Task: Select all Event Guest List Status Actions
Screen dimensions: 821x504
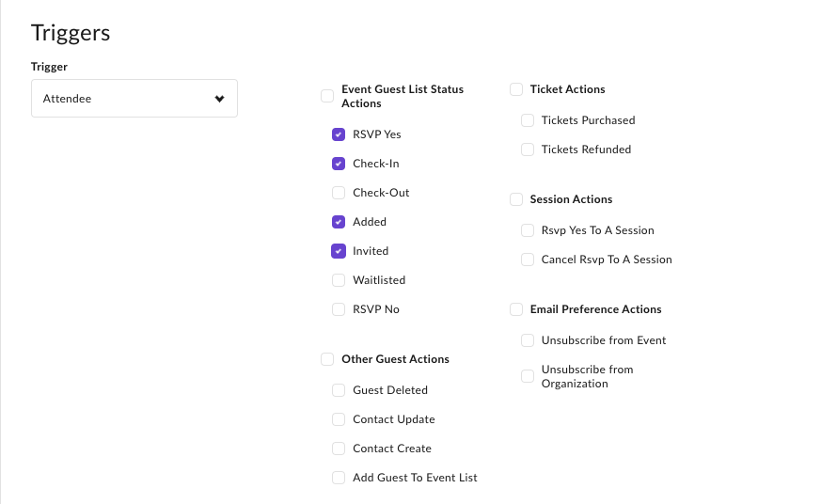Action: click(x=327, y=96)
